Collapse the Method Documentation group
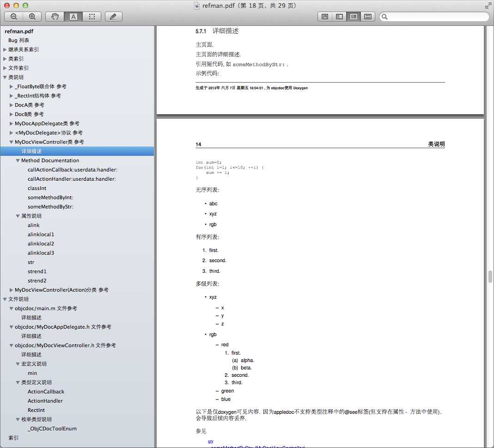 [x=18, y=160]
